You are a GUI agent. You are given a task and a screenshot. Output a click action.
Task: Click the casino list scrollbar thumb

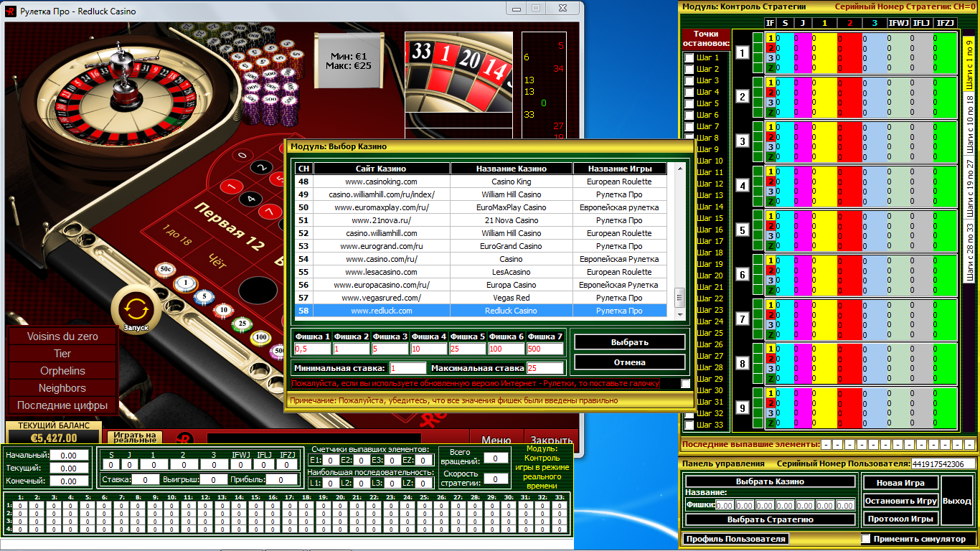pos(680,296)
